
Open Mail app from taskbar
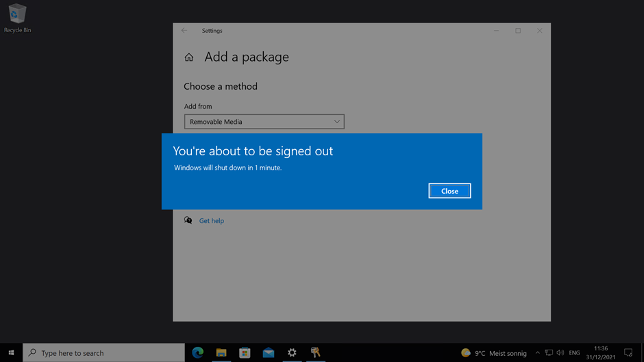(268, 352)
